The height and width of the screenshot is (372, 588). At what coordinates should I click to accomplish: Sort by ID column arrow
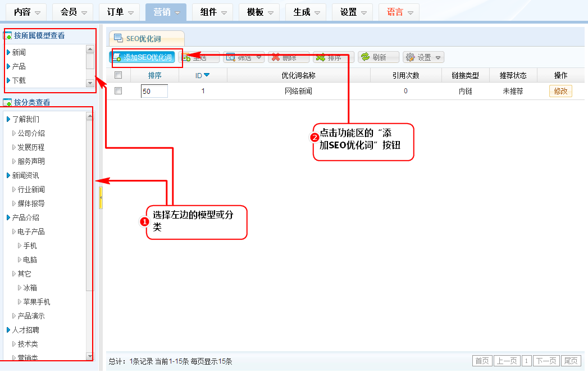[207, 75]
